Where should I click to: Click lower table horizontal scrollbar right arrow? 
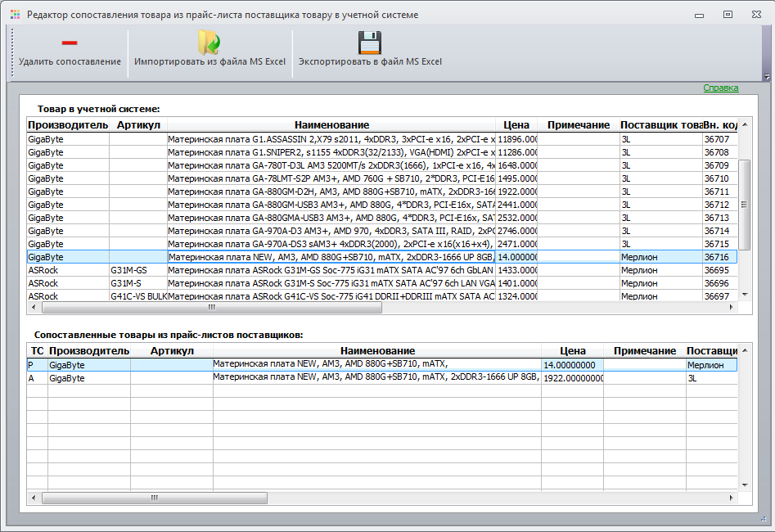732,498
